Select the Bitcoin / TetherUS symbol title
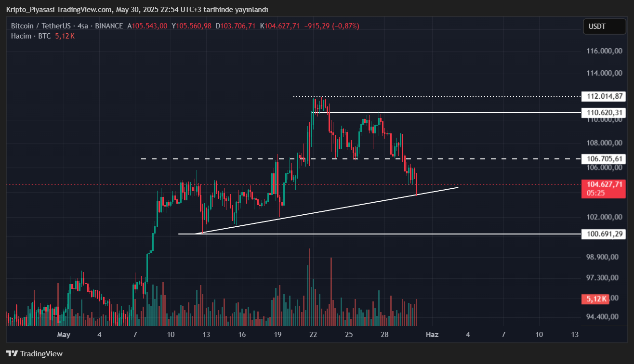The image size is (634, 364). (40, 26)
